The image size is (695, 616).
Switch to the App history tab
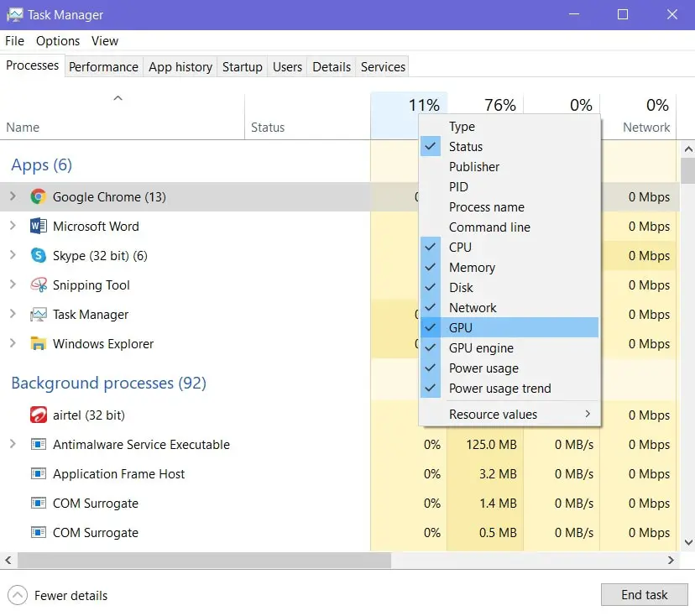coord(180,67)
